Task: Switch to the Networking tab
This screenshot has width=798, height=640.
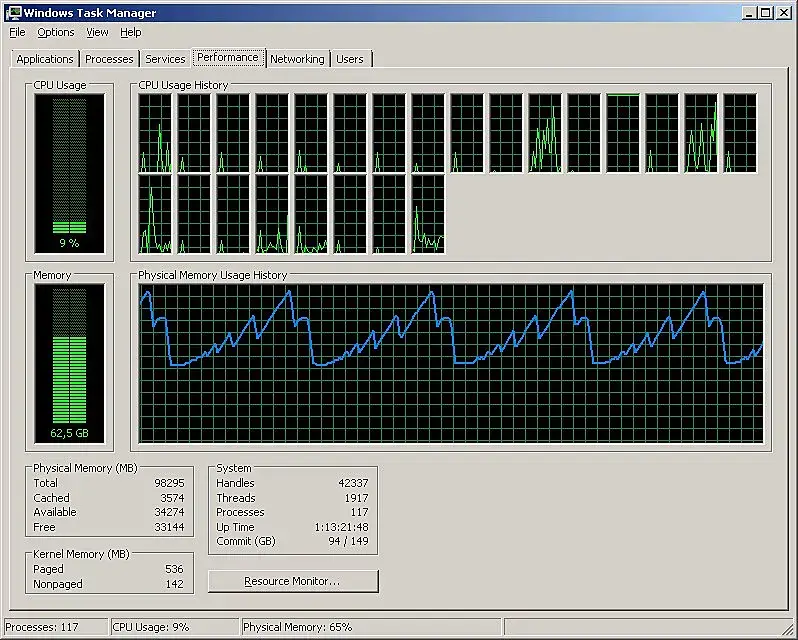Action: tap(297, 59)
